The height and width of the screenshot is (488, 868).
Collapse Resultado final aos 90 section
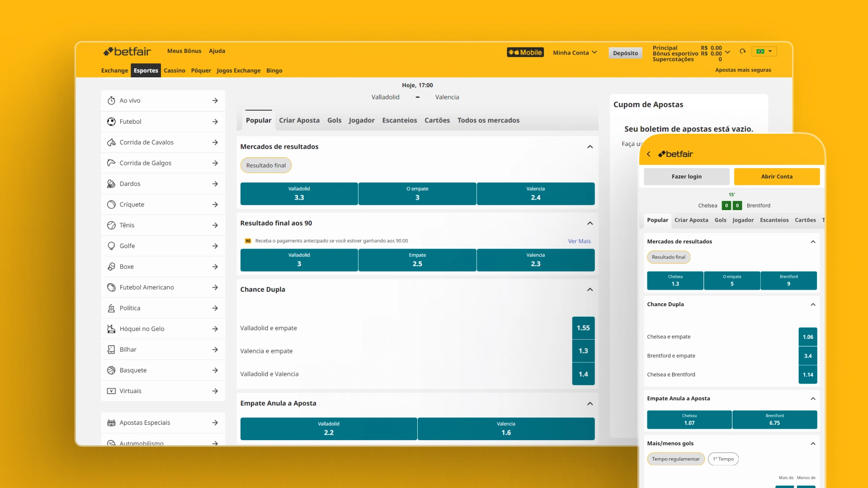point(590,223)
